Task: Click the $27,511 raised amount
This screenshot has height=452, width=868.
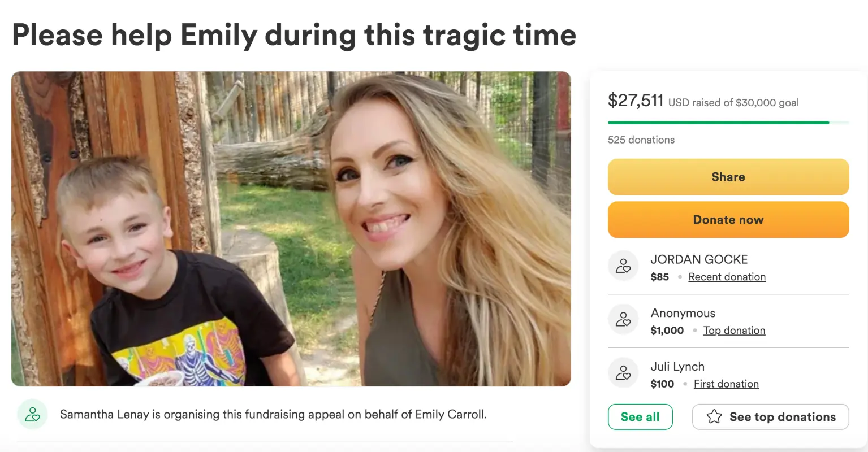Action: [x=636, y=101]
